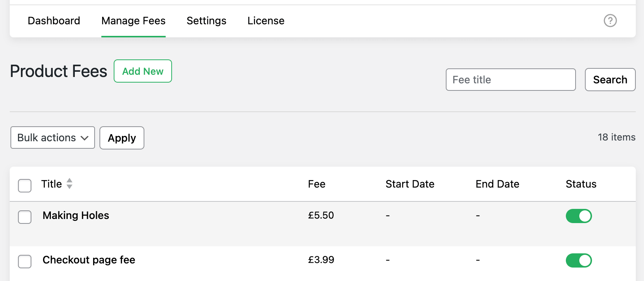
Task: Switch to the Dashboard tab
Action: tap(54, 21)
